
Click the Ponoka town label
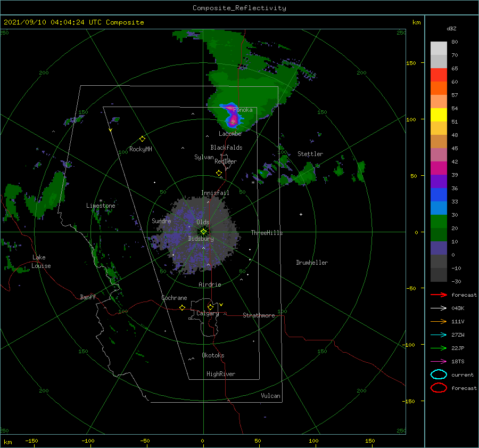243,110
